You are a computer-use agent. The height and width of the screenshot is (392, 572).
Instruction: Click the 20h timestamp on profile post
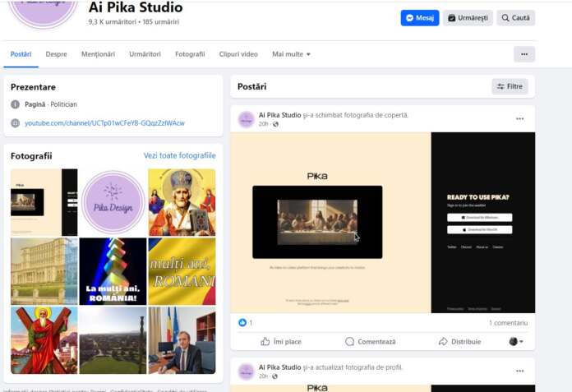click(263, 376)
